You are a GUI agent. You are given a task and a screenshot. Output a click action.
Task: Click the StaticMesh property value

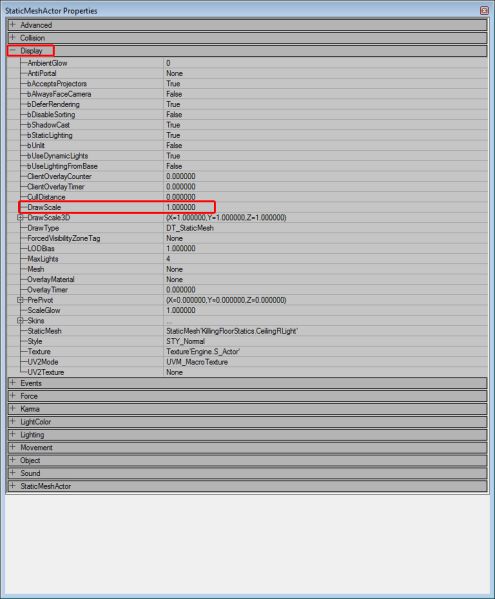325,331
